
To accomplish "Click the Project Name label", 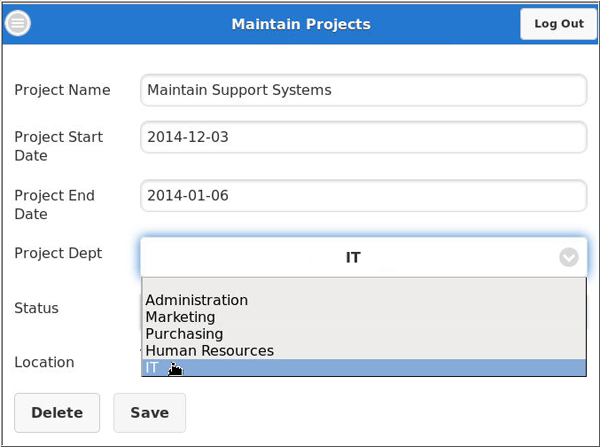I will click(62, 90).
